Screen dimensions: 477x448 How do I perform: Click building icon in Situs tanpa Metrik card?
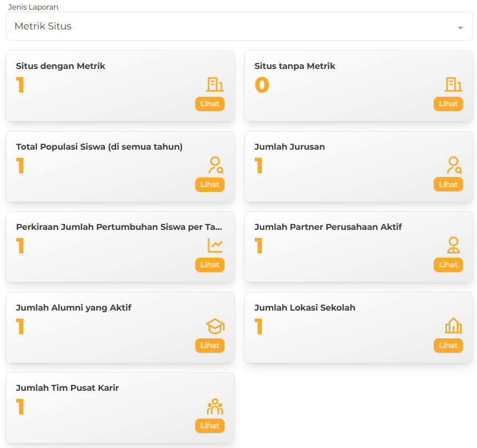(453, 84)
